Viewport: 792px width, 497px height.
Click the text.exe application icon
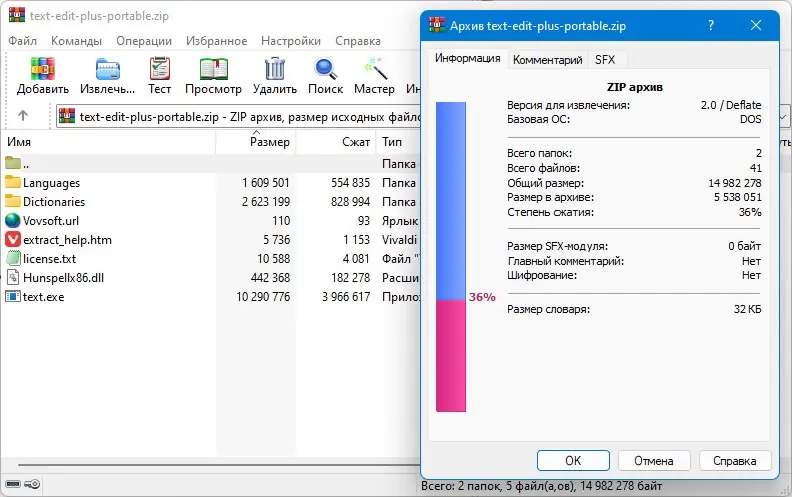click(13, 296)
